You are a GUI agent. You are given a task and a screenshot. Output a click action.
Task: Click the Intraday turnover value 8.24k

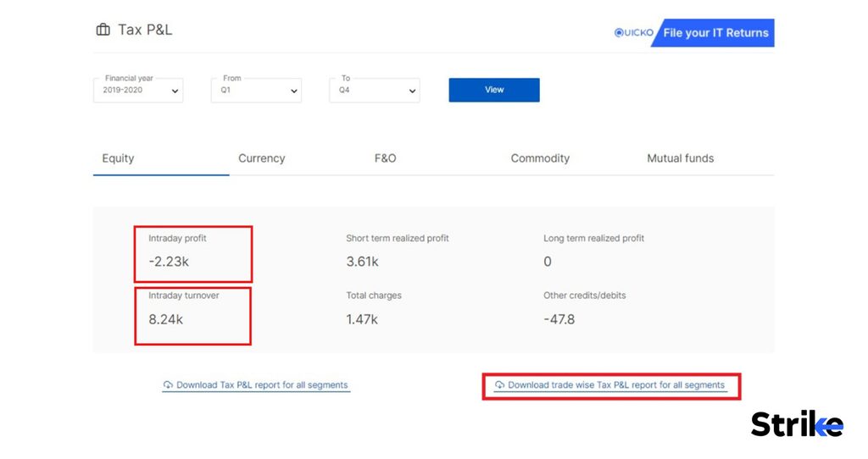[x=165, y=319]
